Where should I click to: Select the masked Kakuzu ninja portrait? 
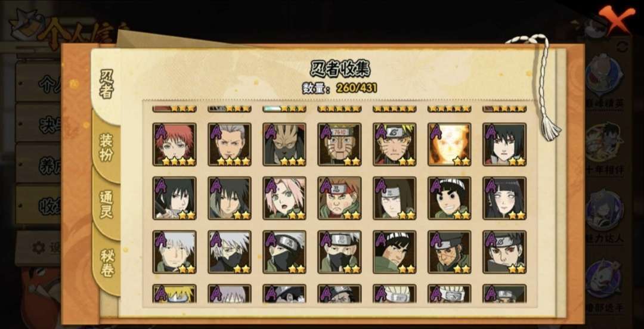point(284,144)
